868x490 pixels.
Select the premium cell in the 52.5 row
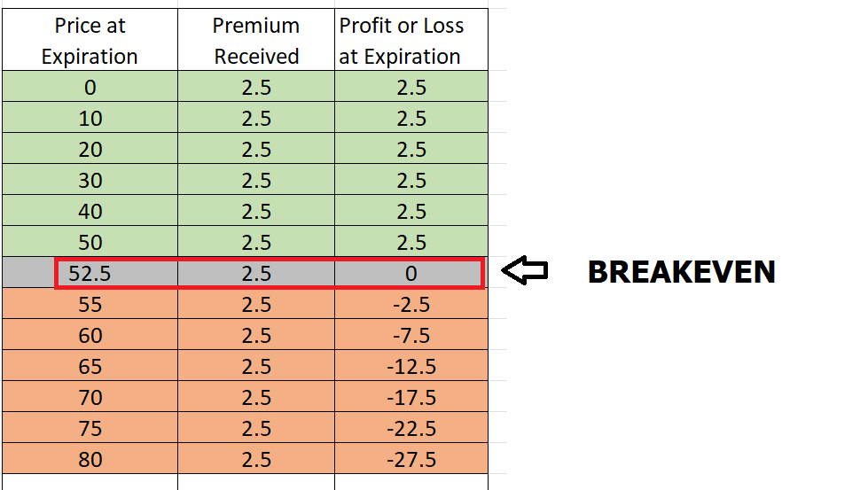point(256,274)
